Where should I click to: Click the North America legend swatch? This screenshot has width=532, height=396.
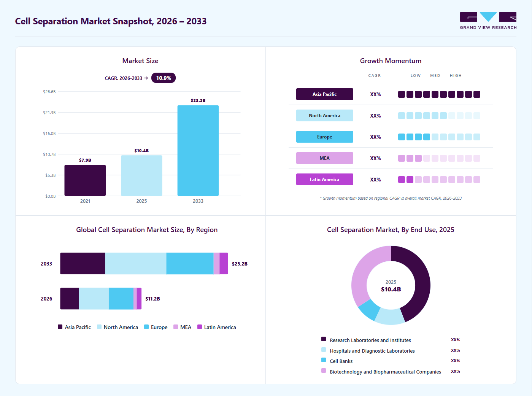[99, 327]
